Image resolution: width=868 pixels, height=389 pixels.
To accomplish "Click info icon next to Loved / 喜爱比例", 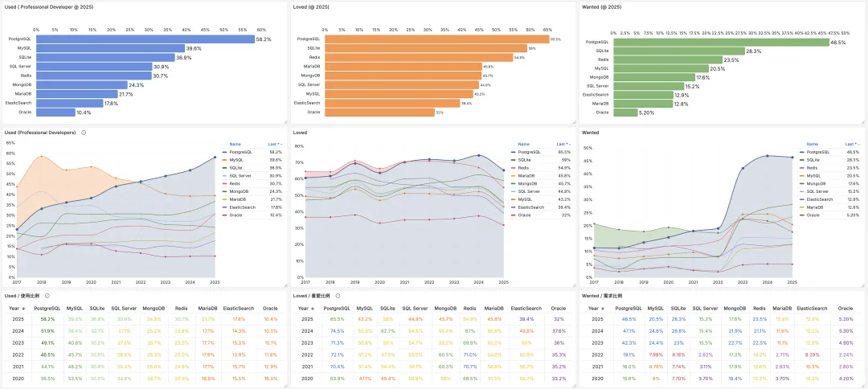I will pyautogui.click(x=336, y=296).
